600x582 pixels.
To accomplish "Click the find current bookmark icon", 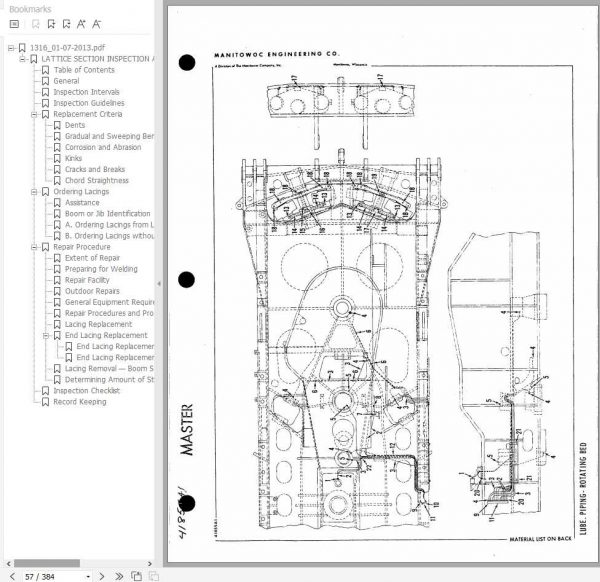I will click(66, 24).
